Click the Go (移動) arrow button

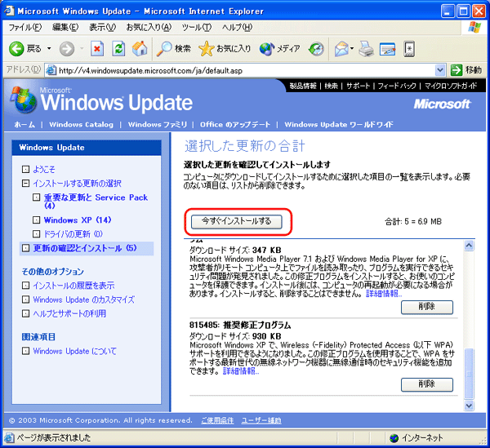[x=457, y=70]
